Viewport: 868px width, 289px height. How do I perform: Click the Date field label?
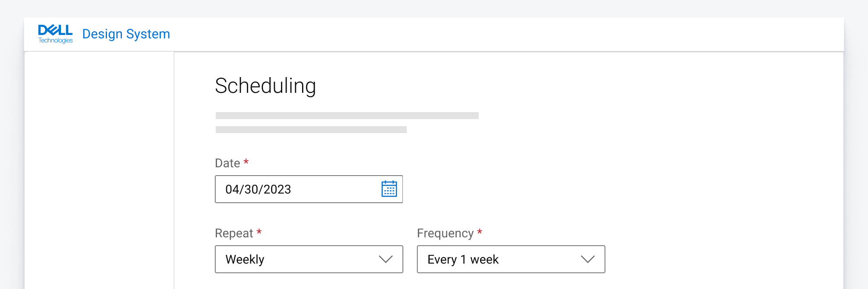click(x=228, y=163)
